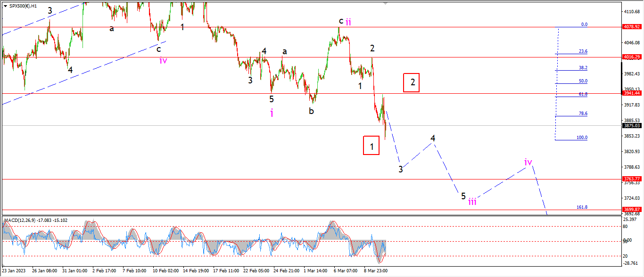Click the 23 Jan 2023 time axis label
The image size is (644, 277).
(14, 271)
